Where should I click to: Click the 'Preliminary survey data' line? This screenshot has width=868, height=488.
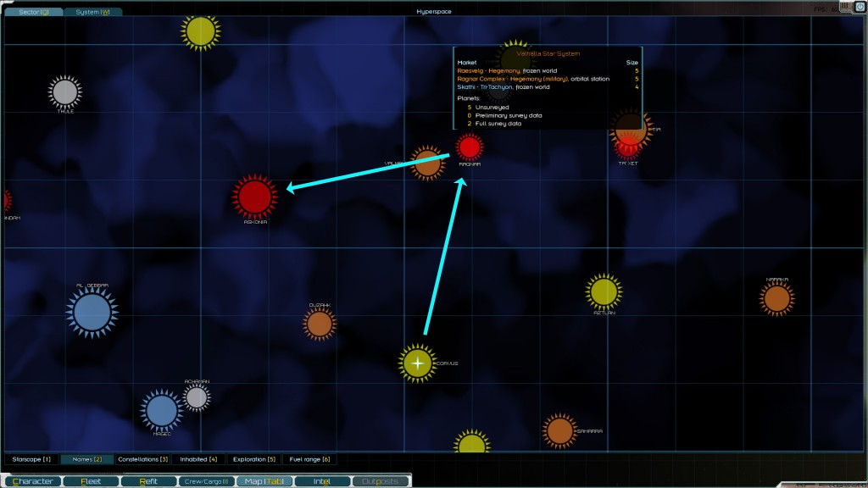(x=505, y=115)
